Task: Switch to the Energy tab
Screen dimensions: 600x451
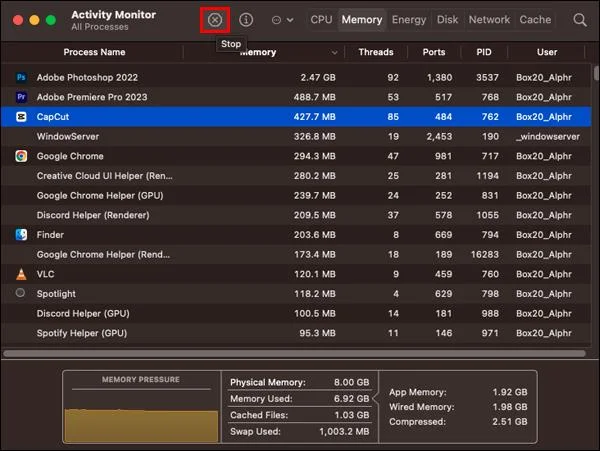Action: [409, 20]
